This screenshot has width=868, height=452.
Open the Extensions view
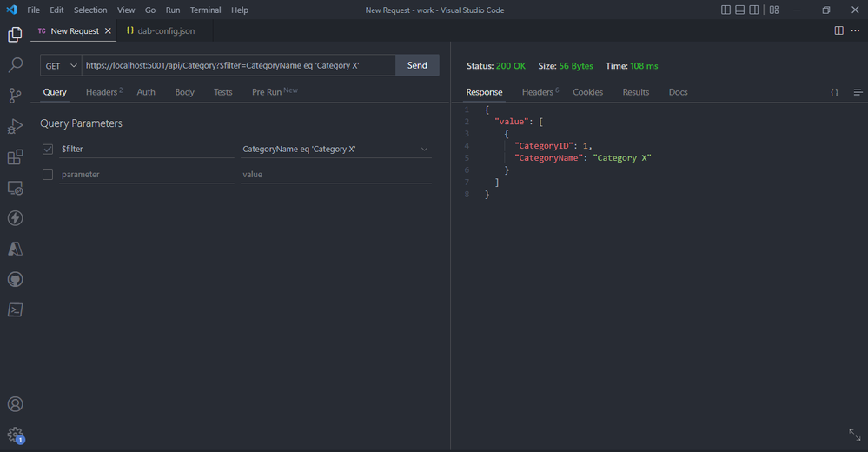pos(15,156)
